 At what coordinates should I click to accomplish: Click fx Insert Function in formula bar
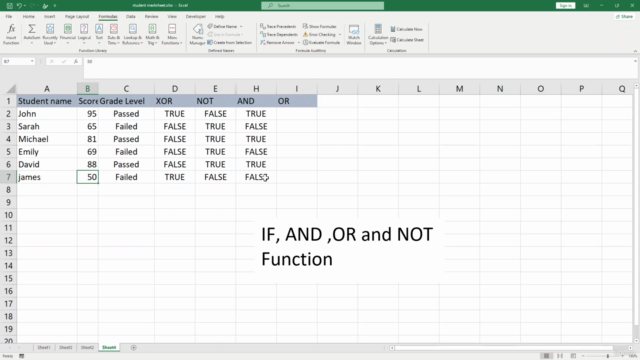tap(76, 61)
